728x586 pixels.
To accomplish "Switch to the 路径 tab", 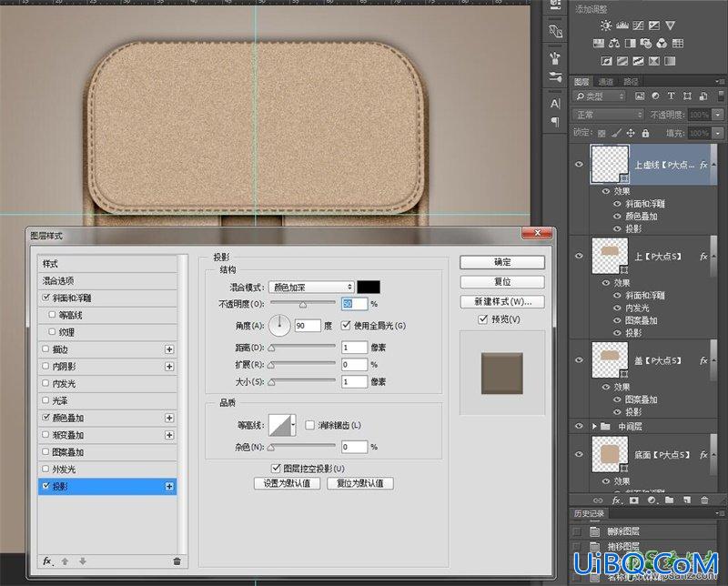I will (631, 82).
